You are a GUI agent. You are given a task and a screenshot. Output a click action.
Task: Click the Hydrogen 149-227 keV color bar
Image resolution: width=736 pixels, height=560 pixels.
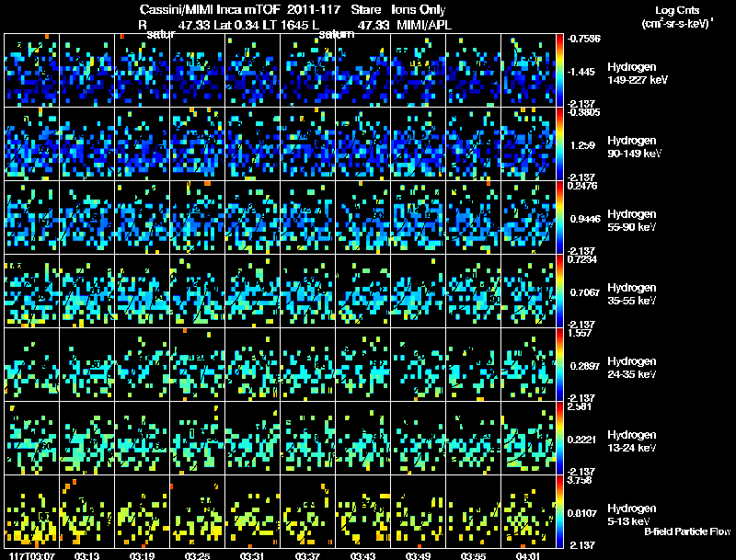(559, 71)
